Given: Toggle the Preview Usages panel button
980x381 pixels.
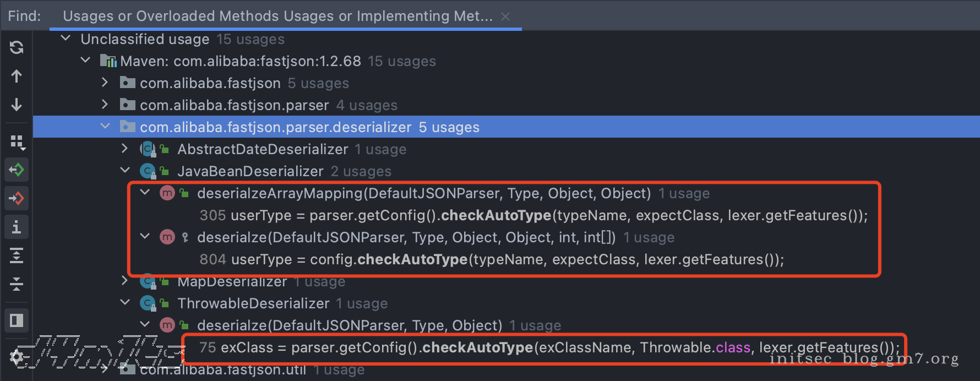Looking at the screenshot, I should pyautogui.click(x=17, y=320).
